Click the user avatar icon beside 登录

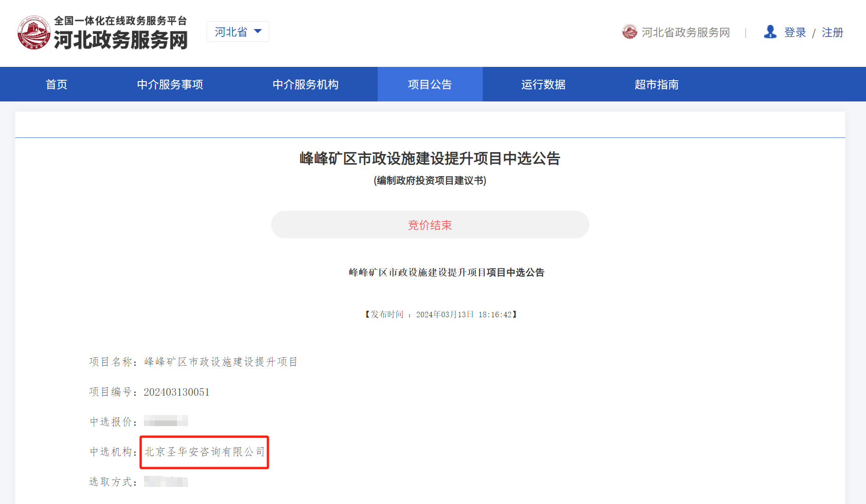[x=770, y=32]
